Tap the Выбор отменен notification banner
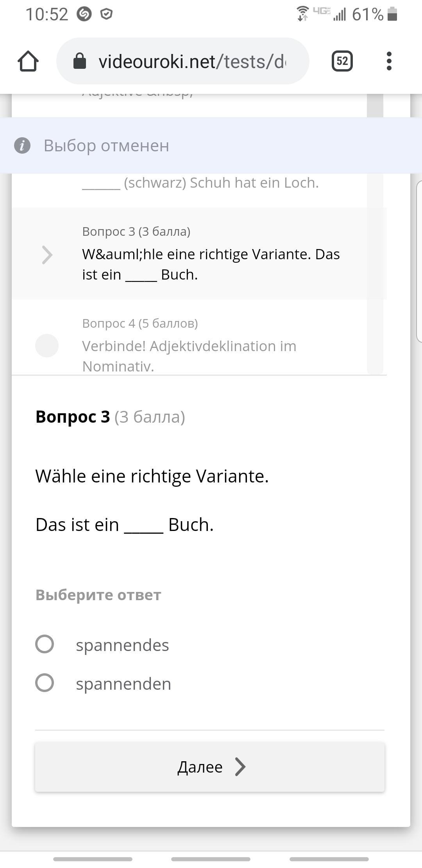 pyautogui.click(x=211, y=145)
